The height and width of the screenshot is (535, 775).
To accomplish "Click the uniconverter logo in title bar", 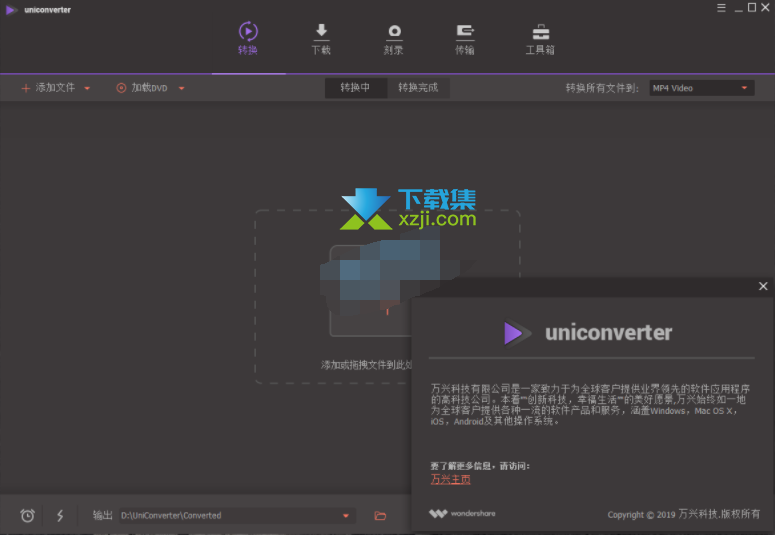I will pyautogui.click(x=11, y=10).
